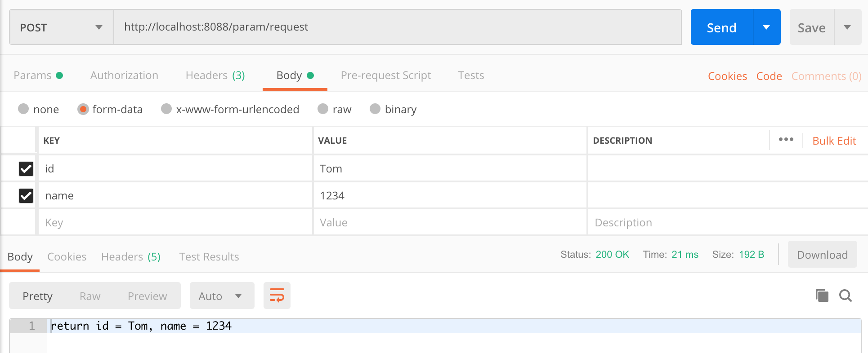
Task: Click the Description placeholder field
Action: tap(728, 223)
